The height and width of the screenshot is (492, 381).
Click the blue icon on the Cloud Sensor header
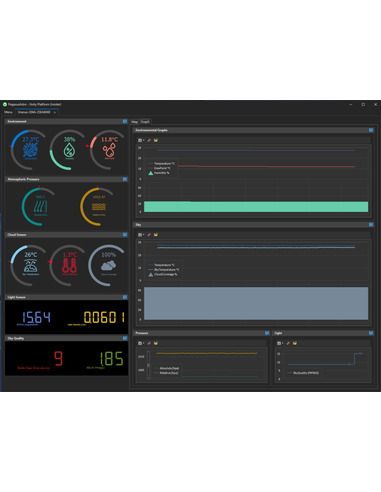[125, 235]
